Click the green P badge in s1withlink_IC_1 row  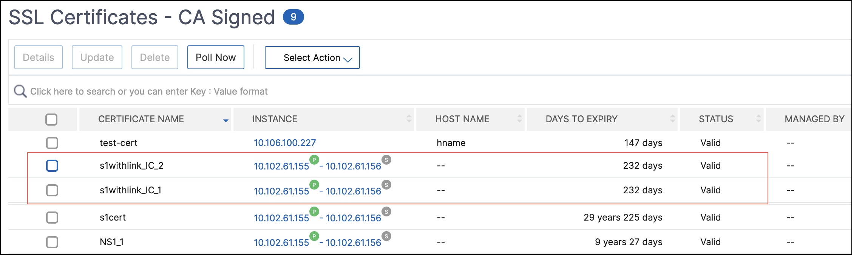(314, 185)
